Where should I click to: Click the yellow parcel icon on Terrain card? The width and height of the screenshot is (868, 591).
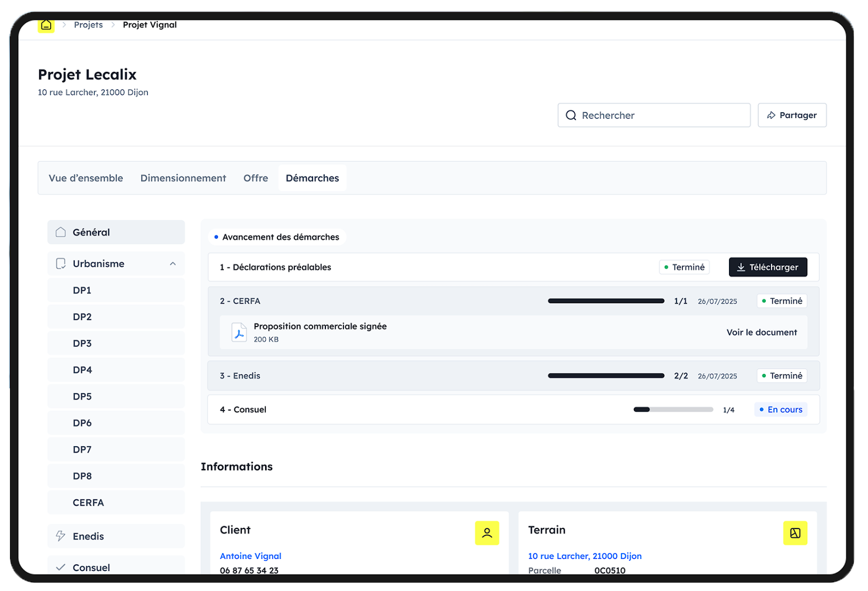(x=795, y=533)
